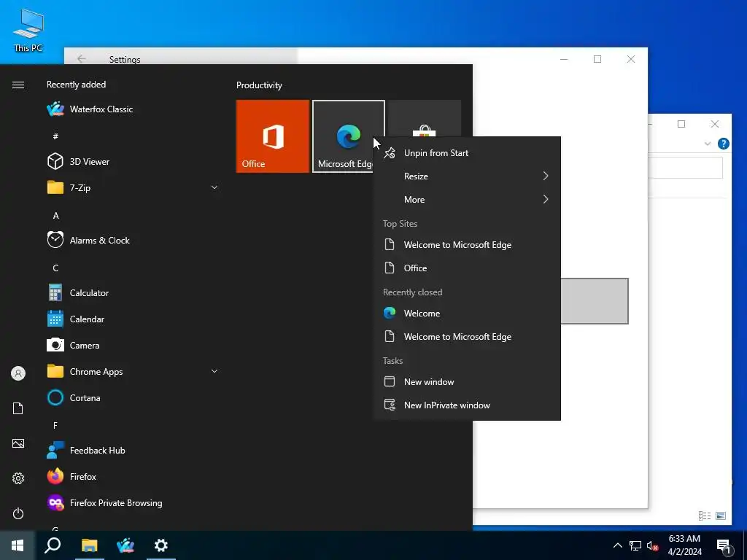Click the gray button in Settings window

point(595,301)
